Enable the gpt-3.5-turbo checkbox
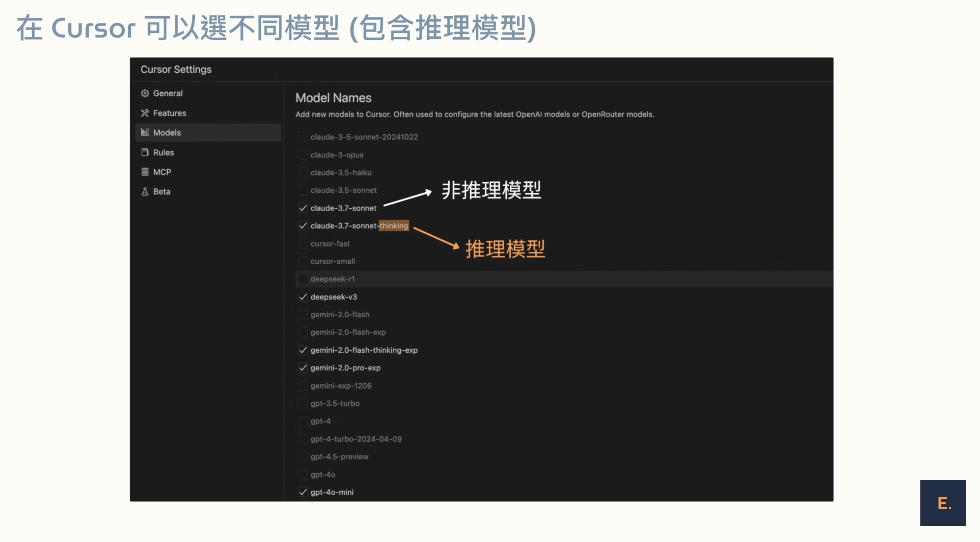 [x=303, y=403]
